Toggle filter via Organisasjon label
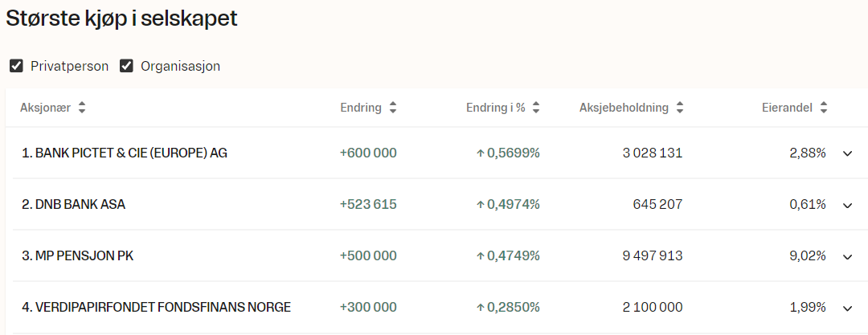The height and width of the screenshot is (335, 868). 181,67
